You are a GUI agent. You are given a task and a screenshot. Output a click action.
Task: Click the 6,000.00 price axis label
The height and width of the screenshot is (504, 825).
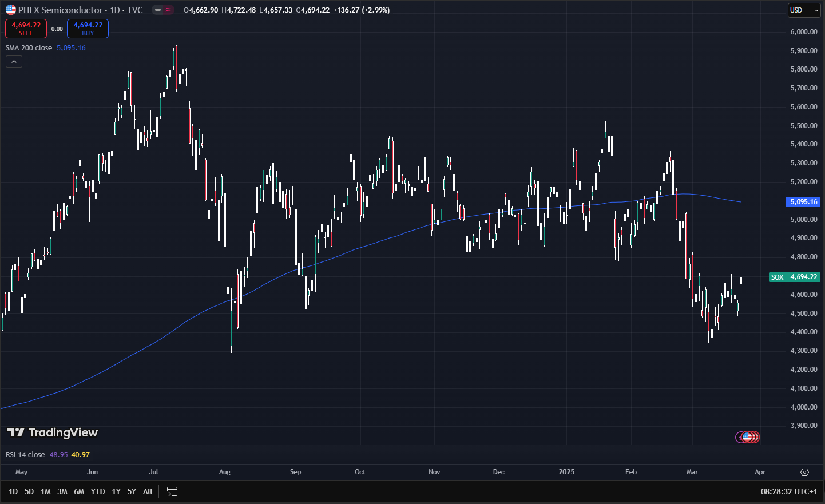click(804, 32)
